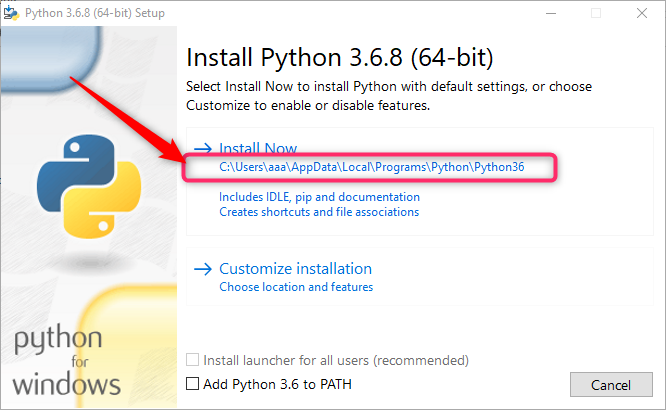
Task: Click the arrow icon beside Install Now
Action: (203, 148)
